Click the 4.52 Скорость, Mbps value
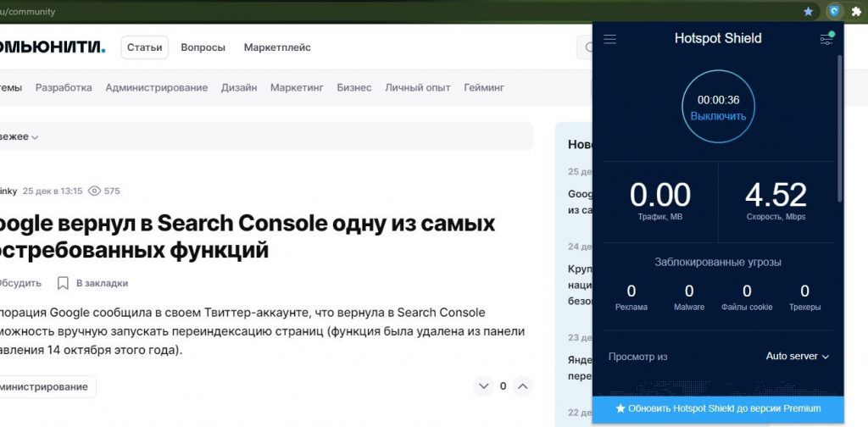 pos(776,195)
